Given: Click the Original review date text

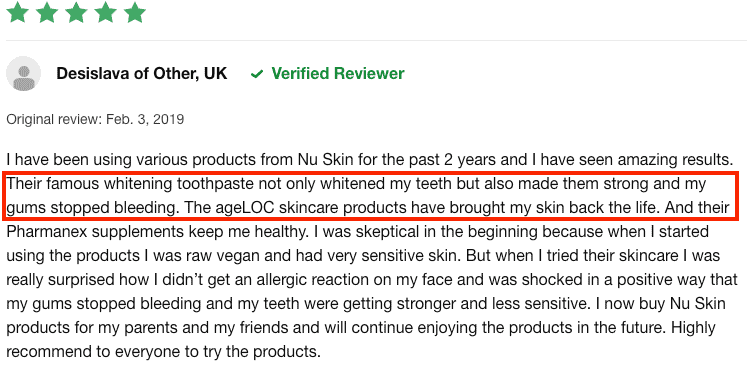Looking at the screenshot, I should pos(95,119).
